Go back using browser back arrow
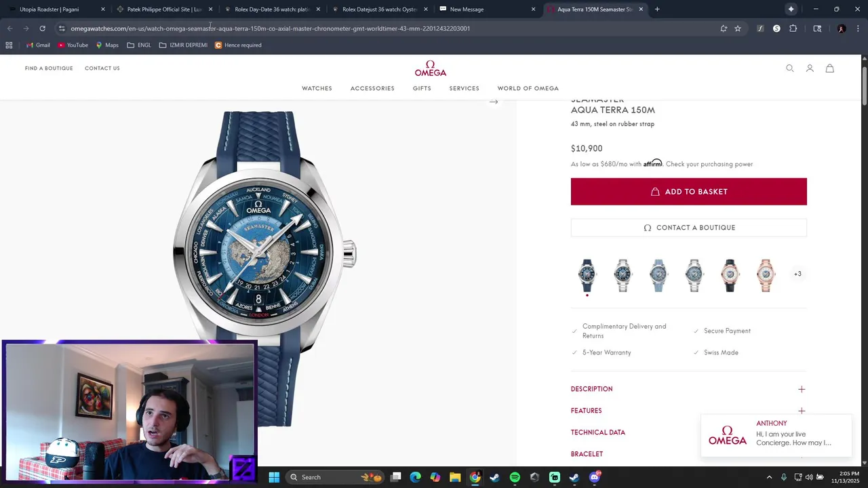 [x=10, y=28]
